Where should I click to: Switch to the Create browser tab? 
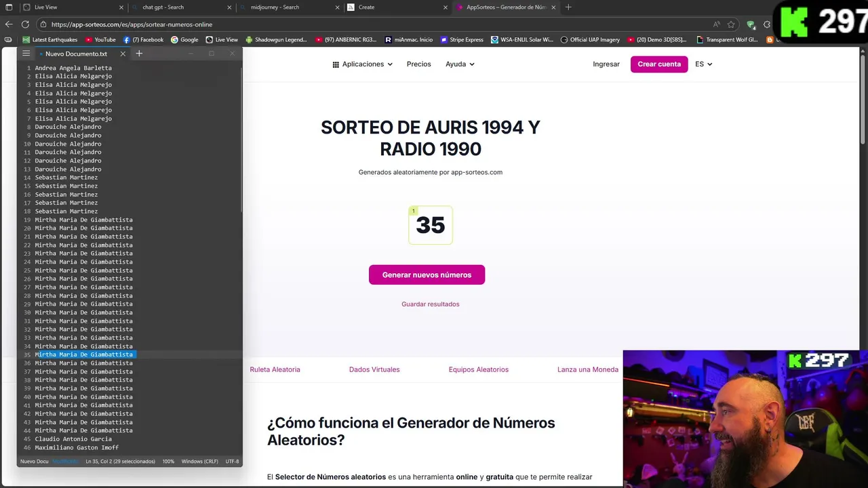click(397, 7)
